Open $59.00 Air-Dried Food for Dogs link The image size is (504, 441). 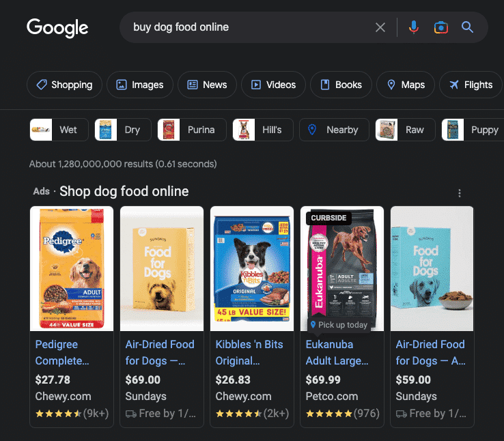[x=430, y=353]
